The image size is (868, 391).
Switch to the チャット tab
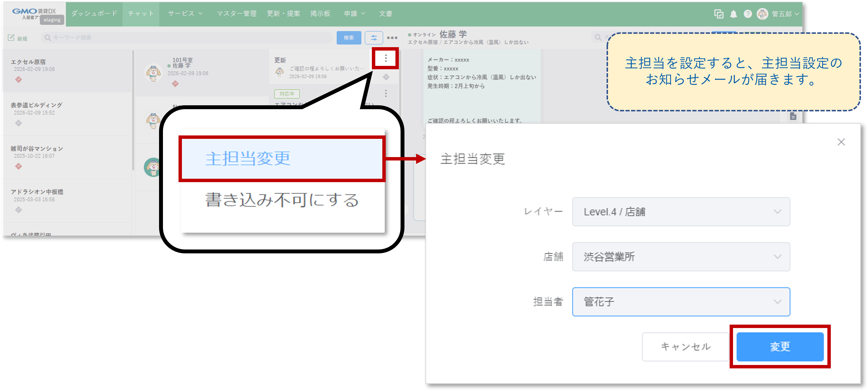141,14
